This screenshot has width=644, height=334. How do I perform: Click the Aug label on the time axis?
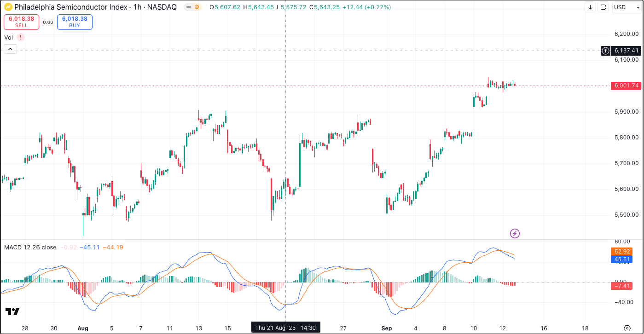tap(83, 328)
